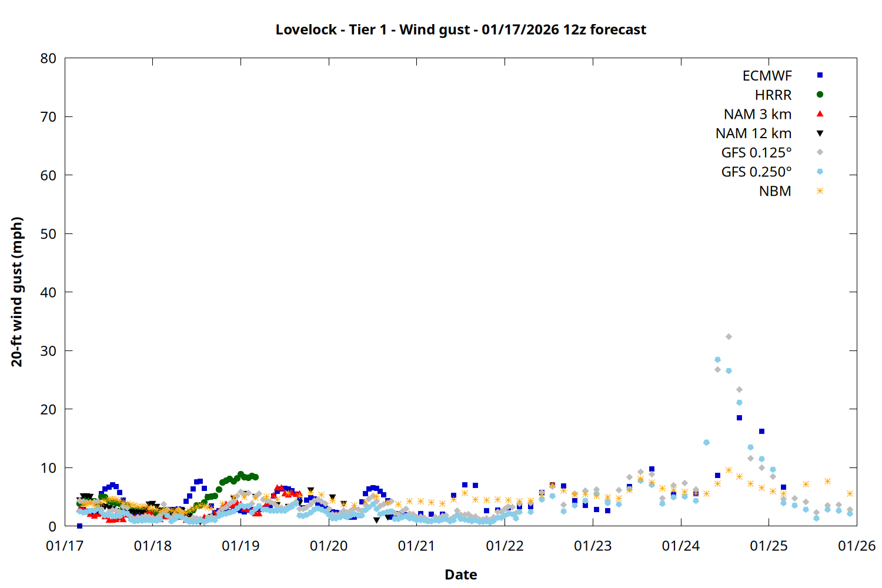Screen dimensions: 882x588
Task: Click the NAM 12 km black triangle marker
Action: pyautogui.click(x=820, y=133)
